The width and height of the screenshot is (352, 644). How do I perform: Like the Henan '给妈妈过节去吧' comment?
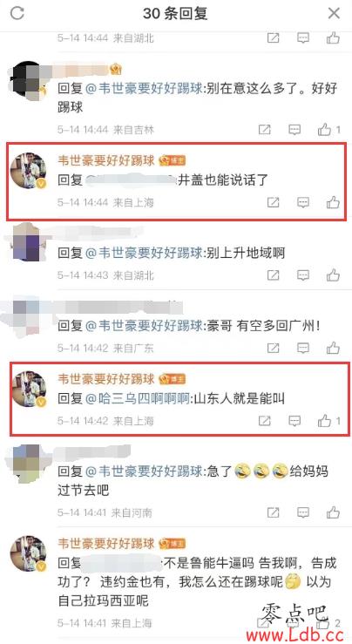coord(333,512)
